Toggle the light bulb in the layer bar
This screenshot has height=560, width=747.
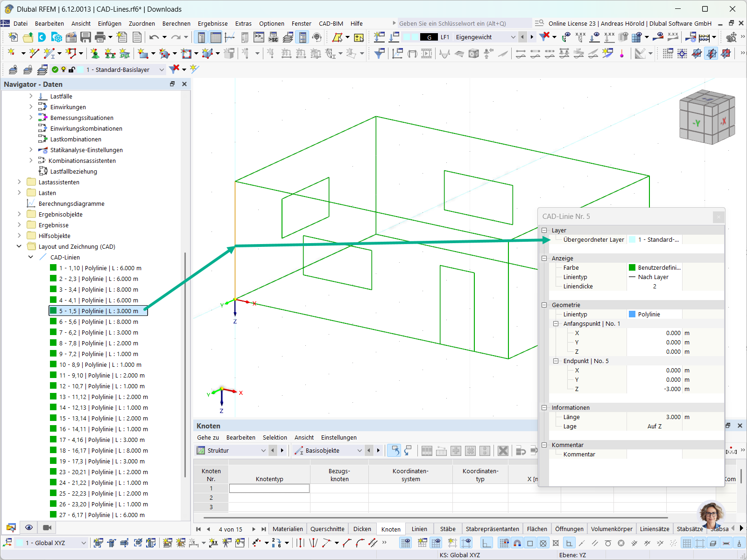[x=63, y=69]
